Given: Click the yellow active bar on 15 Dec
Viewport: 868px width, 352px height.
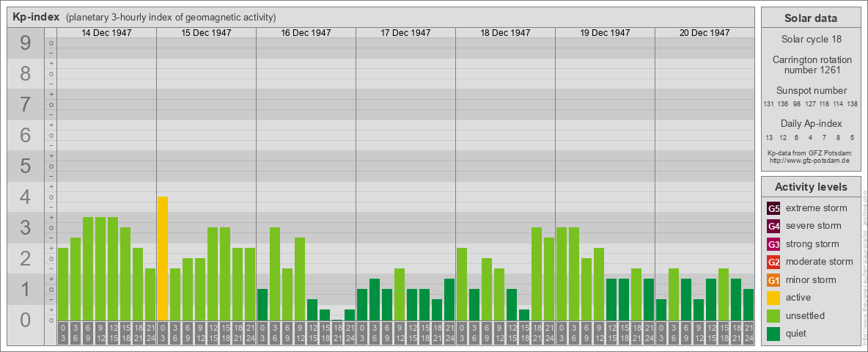Looking at the screenshot, I should point(163,258).
